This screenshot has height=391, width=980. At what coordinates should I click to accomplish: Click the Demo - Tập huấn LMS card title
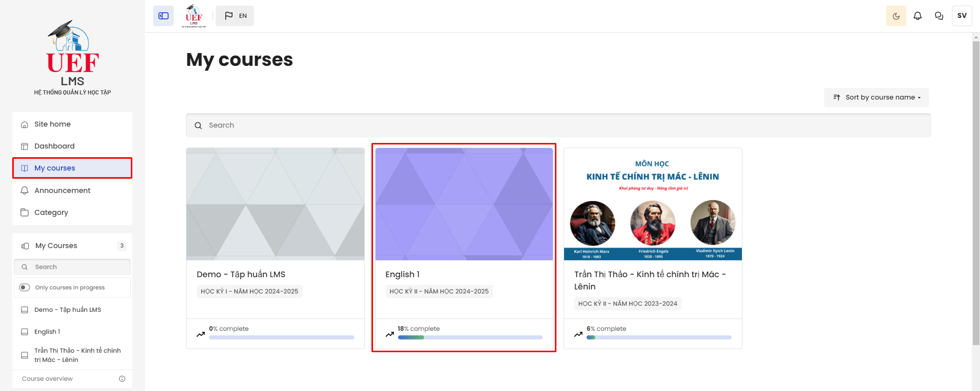tap(241, 275)
